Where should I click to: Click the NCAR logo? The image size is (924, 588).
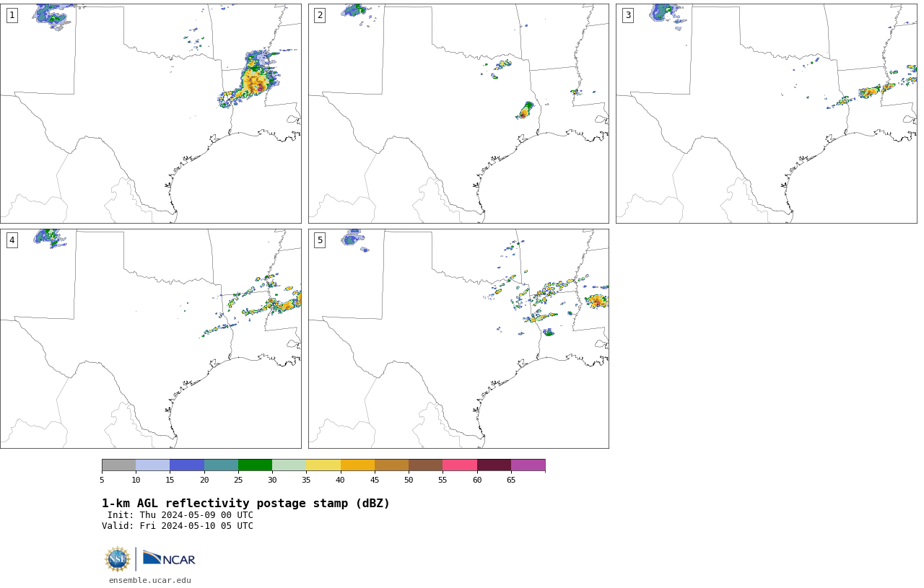point(169,558)
